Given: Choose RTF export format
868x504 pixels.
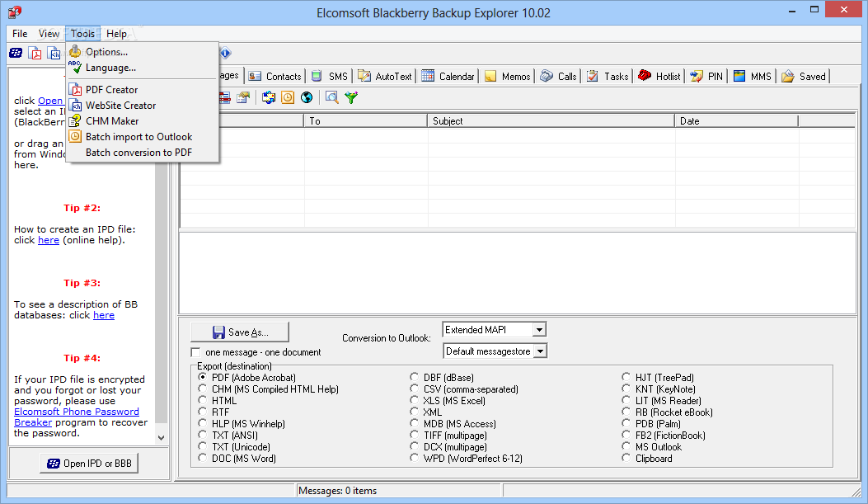Looking at the screenshot, I should [x=202, y=412].
